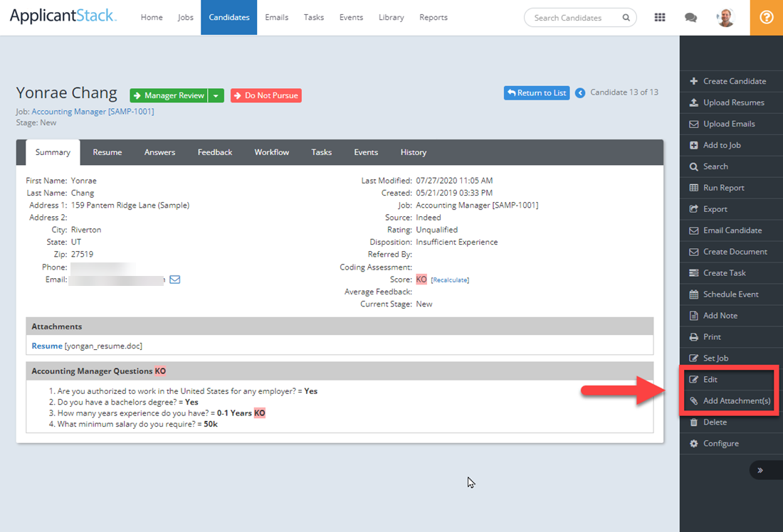This screenshot has height=532, width=783.
Task: Open the chat messages icon
Action: pyautogui.click(x=690, y=18)
